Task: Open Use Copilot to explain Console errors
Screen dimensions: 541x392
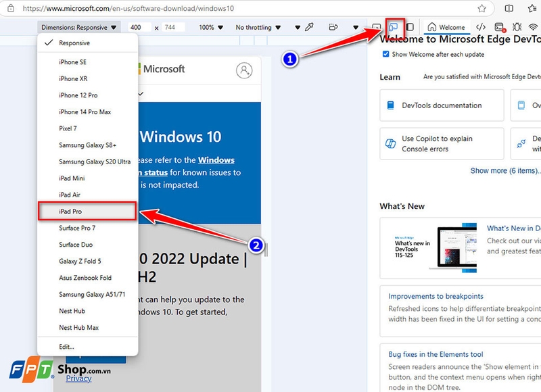Action: (442, 143)
